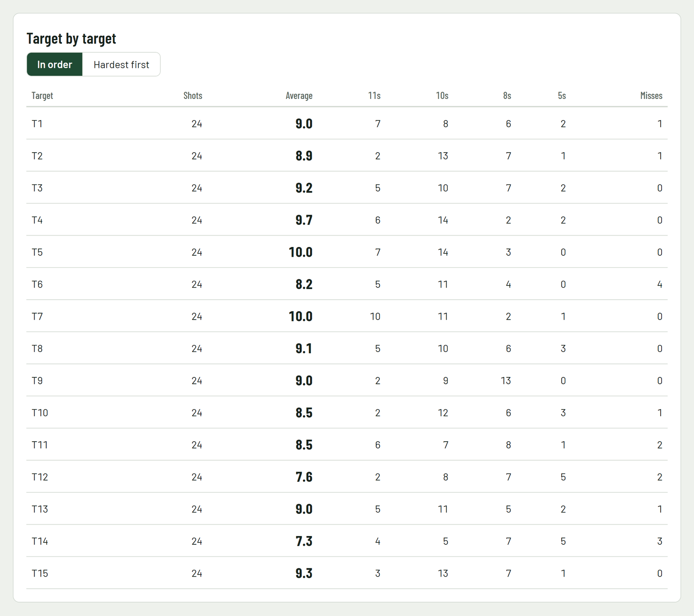Image resolution: width=694 pixels, height=616 pixels.
Task: Click the T1 shots value 24
Action: pyautogui.click(x=197, y=123)
